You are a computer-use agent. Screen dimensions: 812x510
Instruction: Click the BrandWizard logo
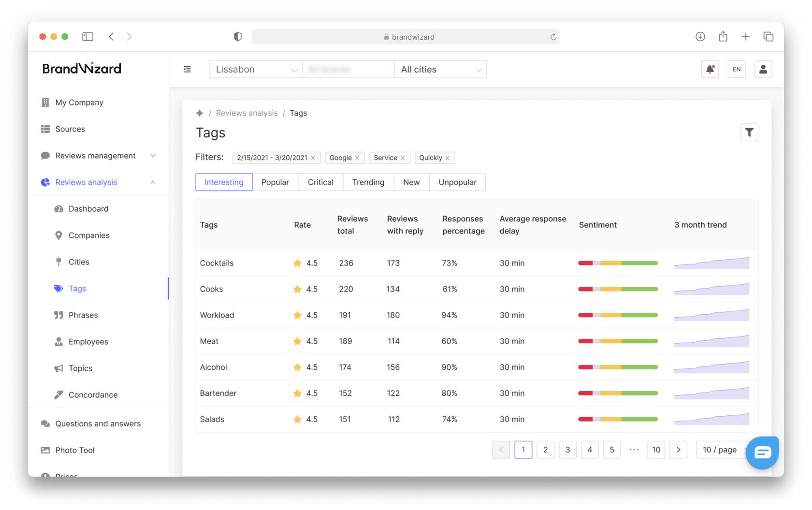point(82,69)
